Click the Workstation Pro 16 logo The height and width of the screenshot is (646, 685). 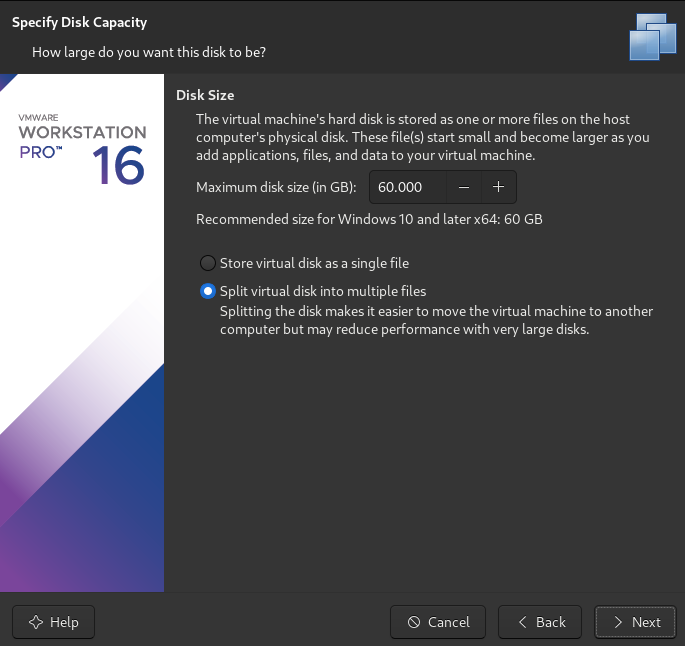pyautogui.click(x=82, y=149)
